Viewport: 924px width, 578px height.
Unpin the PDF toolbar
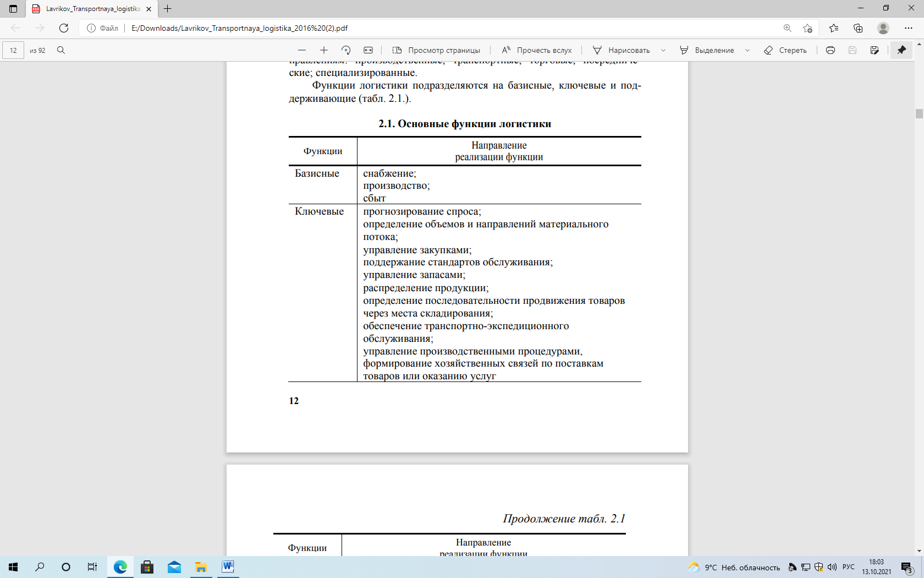[901, 50]
